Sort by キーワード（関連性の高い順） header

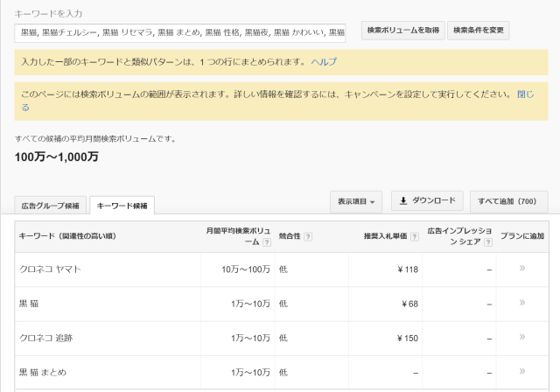pos(67,236)
